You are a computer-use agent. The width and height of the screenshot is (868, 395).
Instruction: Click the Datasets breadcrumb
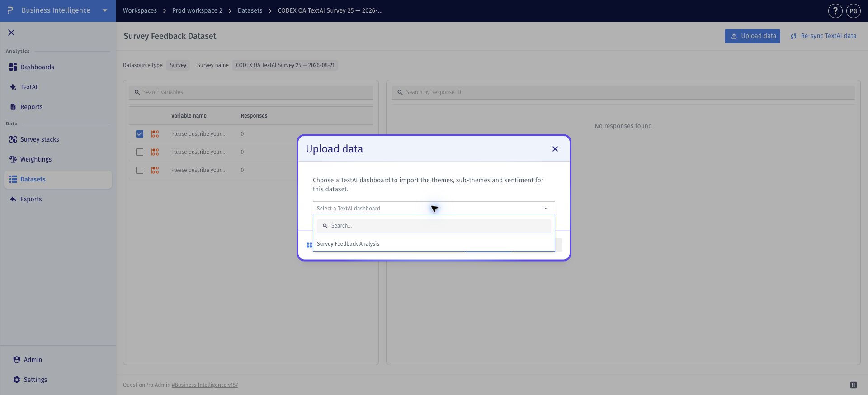coord(250,10)
